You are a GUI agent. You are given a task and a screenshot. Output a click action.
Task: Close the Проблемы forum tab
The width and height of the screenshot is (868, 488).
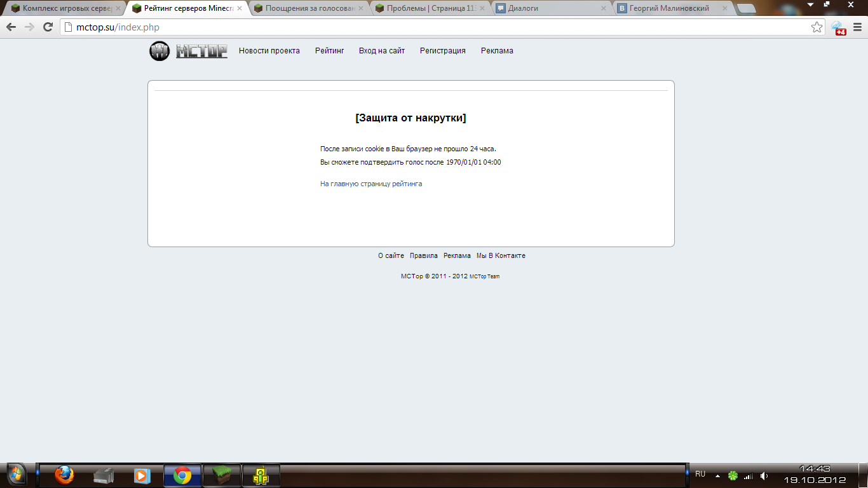tap(482, 8)
